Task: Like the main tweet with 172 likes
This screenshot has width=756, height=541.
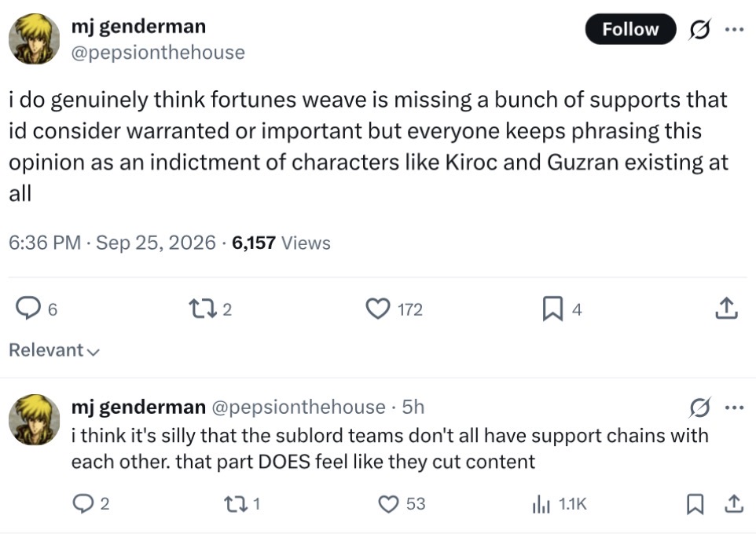Action: click(395, 309)
